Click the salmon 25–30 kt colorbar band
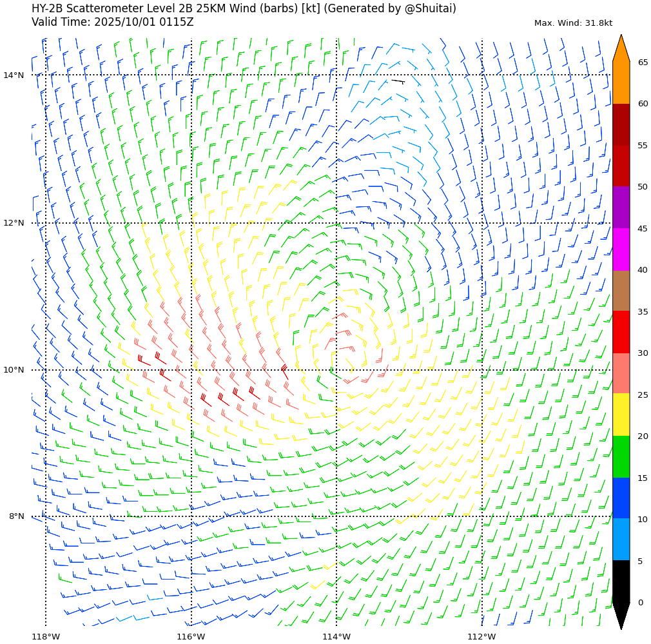The height and width of the screenshot is (644, 651). pos(621,373)
